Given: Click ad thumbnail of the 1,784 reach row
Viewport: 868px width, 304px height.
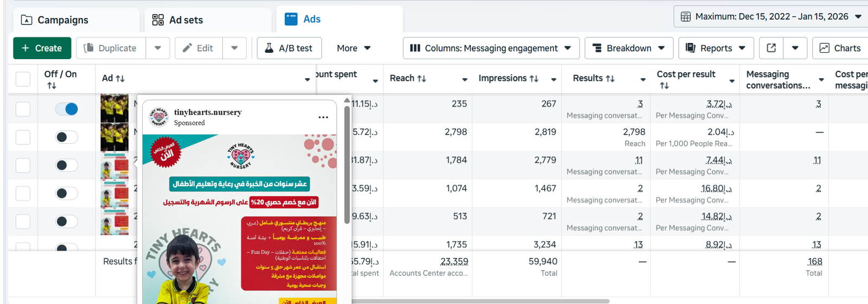Looking at the screenshot, I should click(114, 166).
